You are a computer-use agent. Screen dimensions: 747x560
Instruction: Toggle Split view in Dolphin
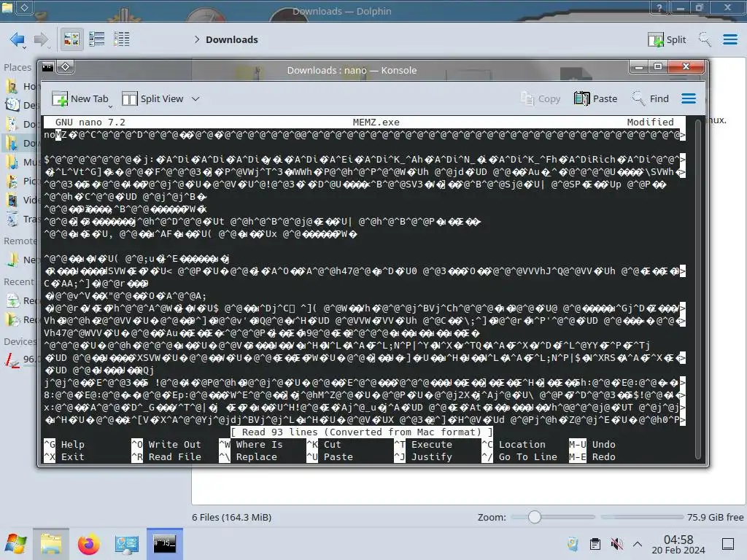(667, 39)
